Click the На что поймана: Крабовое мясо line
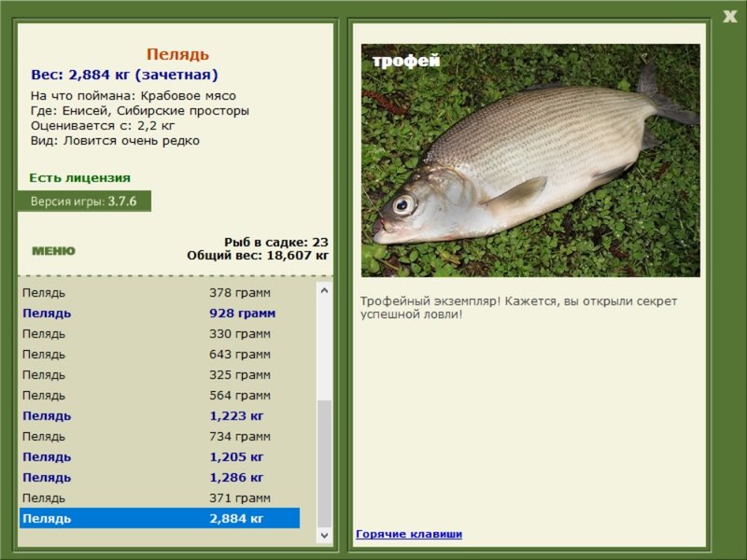 click(134, 96)
